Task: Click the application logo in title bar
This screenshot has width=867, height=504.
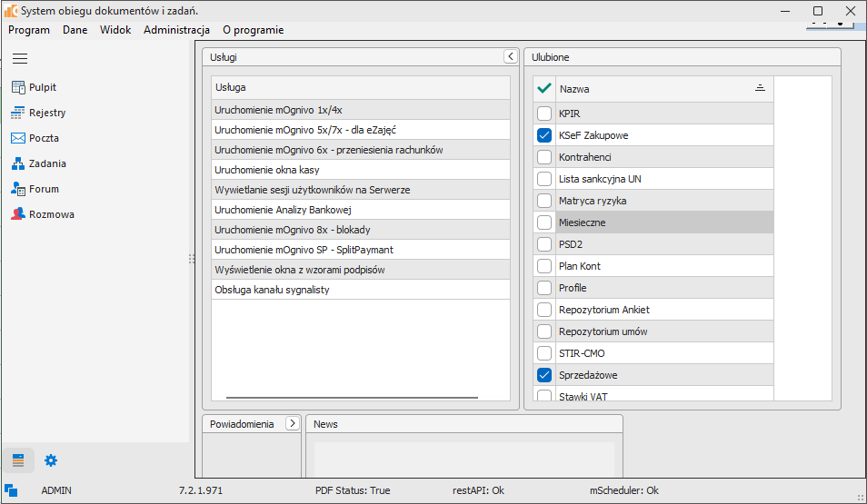Action: (11, 11)
